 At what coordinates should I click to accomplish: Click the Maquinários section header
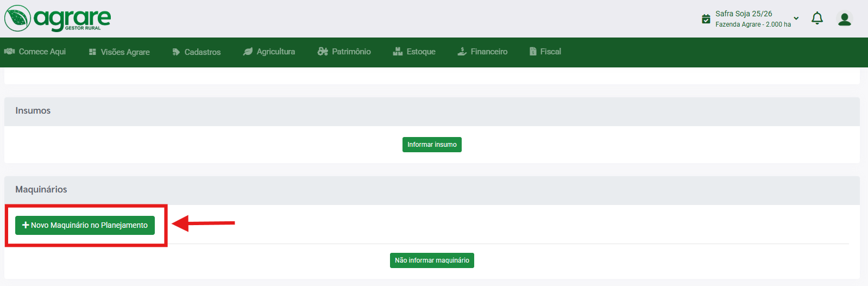pos(432,190)
